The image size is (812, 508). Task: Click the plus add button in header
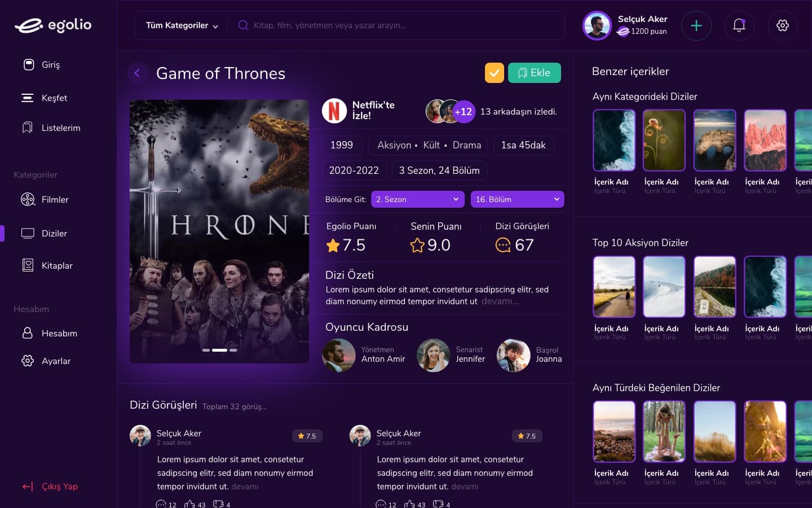[696, 25]
